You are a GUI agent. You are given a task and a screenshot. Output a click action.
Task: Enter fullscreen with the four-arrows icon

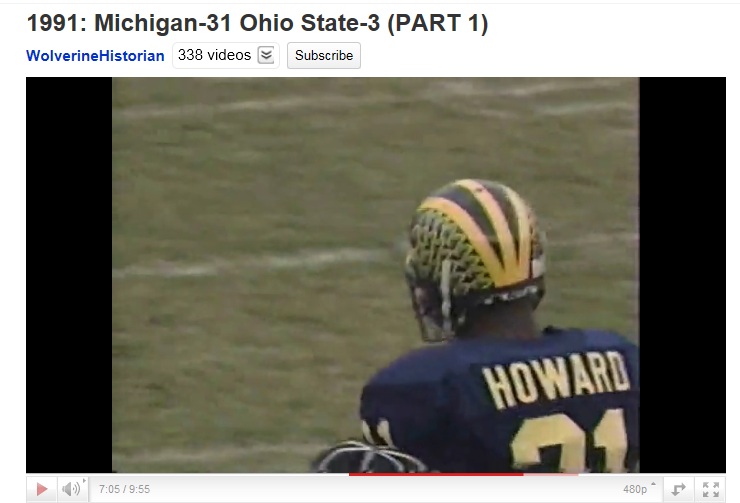pos(711,489)
